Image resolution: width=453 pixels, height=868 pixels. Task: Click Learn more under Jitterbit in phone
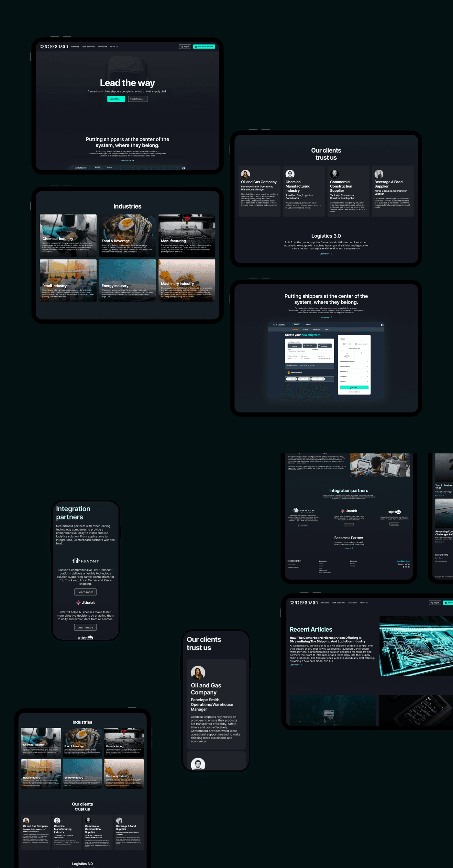[x=85, y=627]
